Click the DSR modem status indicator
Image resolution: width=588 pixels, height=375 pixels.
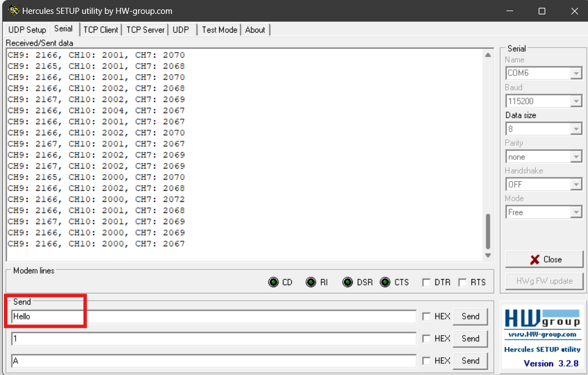click(x=348, y=282)
